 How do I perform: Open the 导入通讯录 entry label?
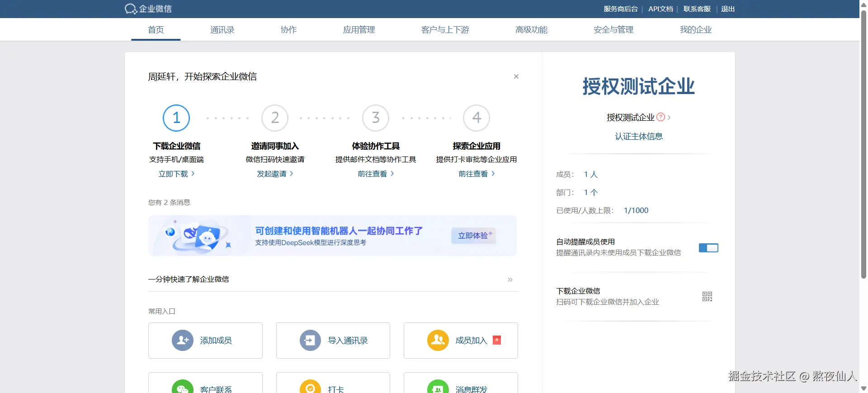[x=348, y=341]
